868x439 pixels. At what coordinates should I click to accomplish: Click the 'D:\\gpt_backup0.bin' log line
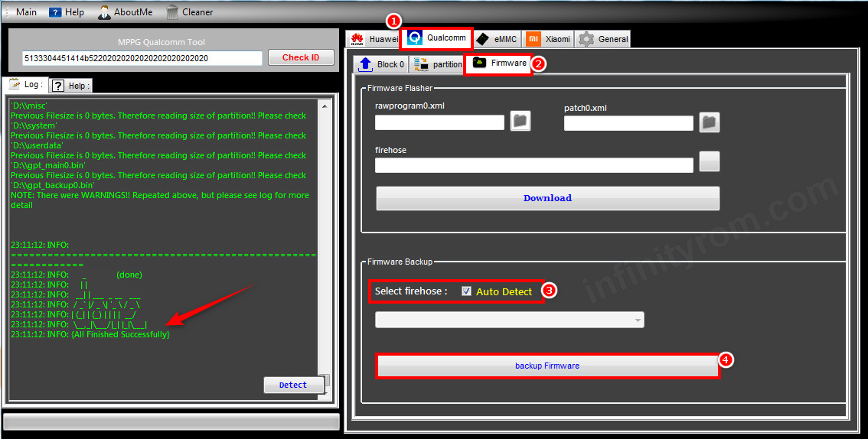(53, 185)
